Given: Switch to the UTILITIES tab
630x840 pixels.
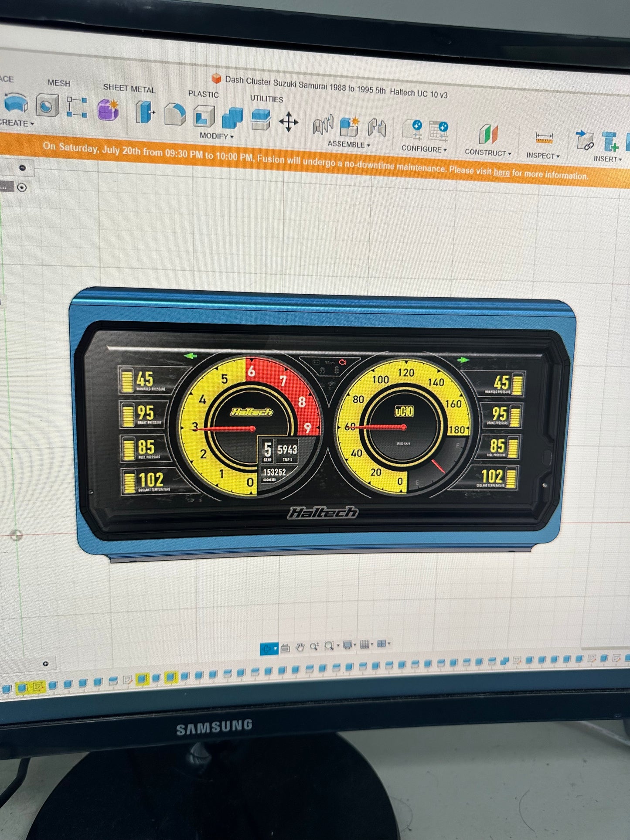Looking at the screenshot, I should click(266, 99).
